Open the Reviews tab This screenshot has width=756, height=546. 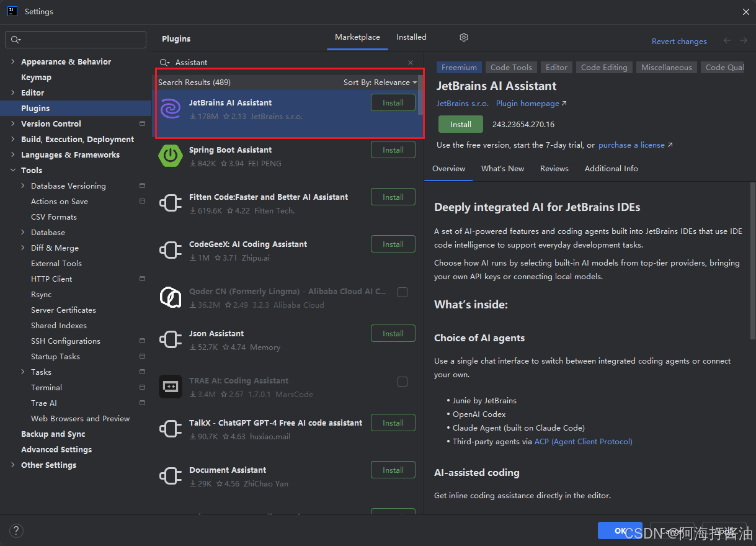click(x=554, y=169)
